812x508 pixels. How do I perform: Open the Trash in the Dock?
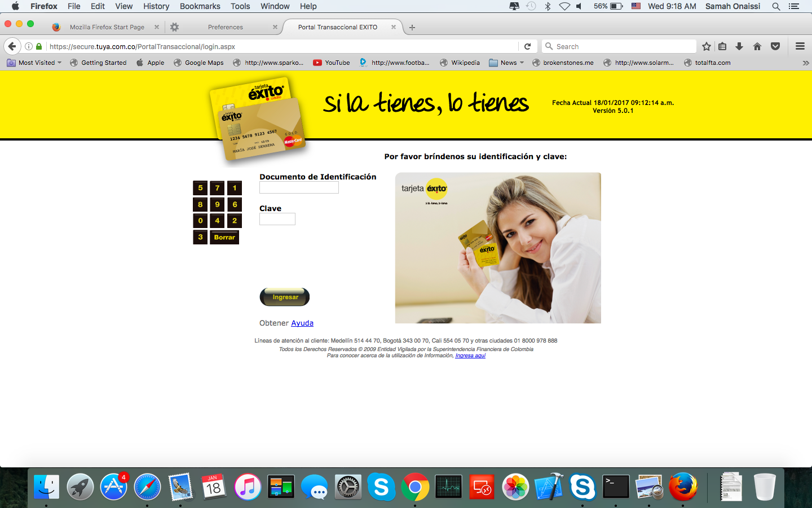765,487
